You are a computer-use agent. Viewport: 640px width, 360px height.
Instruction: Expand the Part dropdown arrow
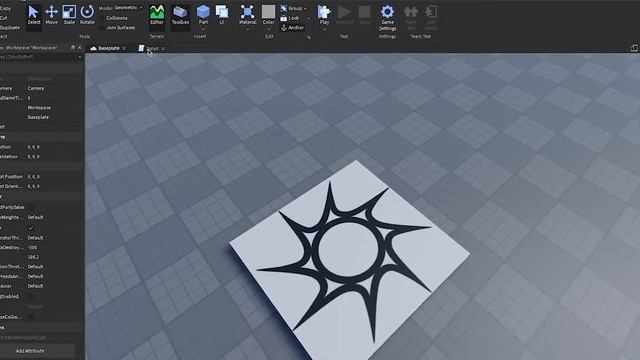coord(203,29)
